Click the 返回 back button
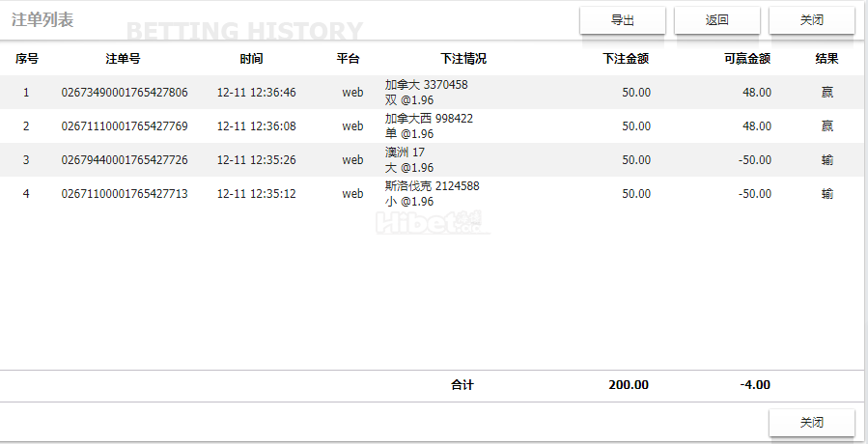This screenshot has width=868, height=444. [x=716, y=20]
